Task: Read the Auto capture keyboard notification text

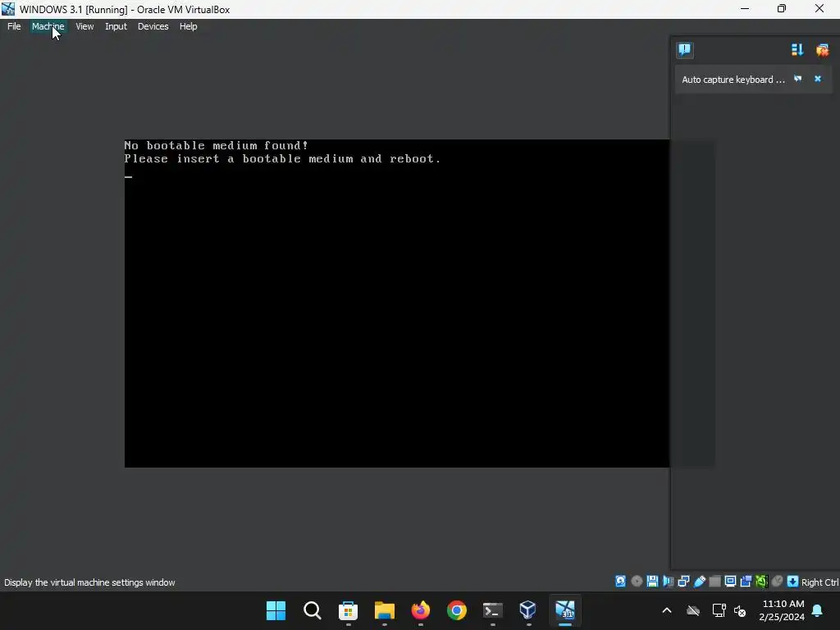Action: [x=733, y=80]
